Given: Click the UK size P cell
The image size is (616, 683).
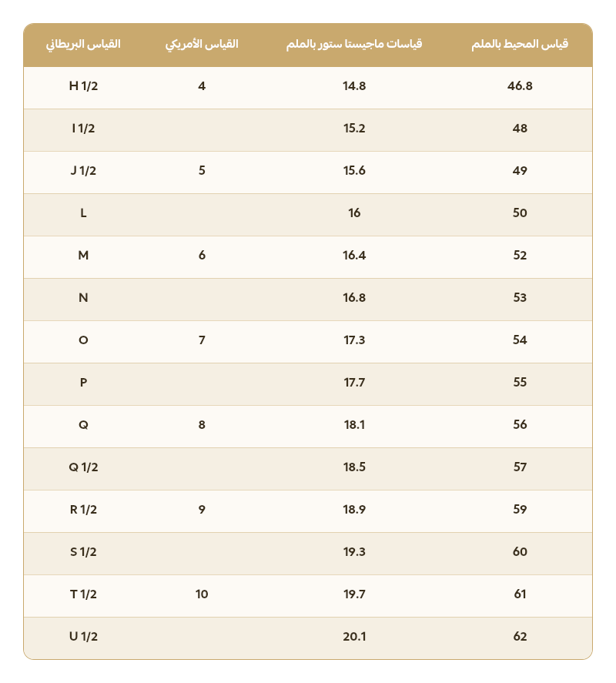Looking at the screenshot, I should [x=83, y=383].
